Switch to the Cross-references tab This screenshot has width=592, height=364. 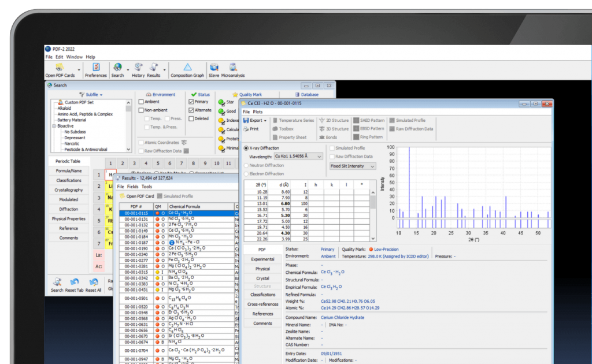click(x=263, y=304)
